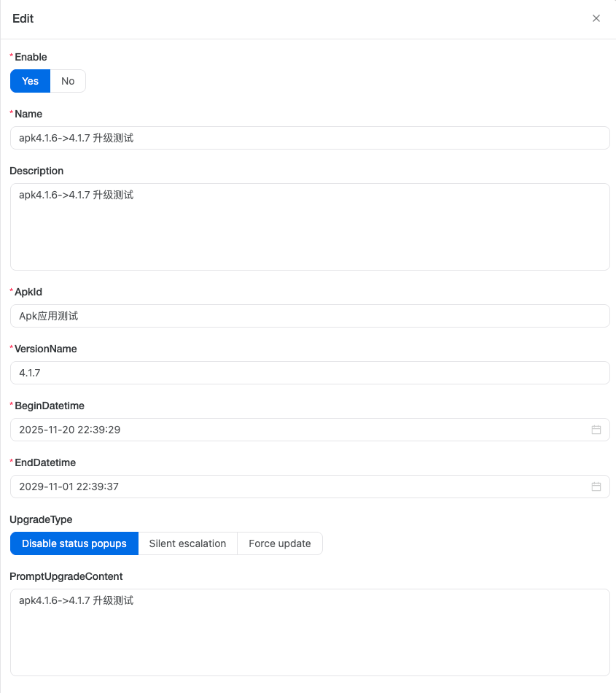Close the Edit dialog with X icon

[596, 19]
